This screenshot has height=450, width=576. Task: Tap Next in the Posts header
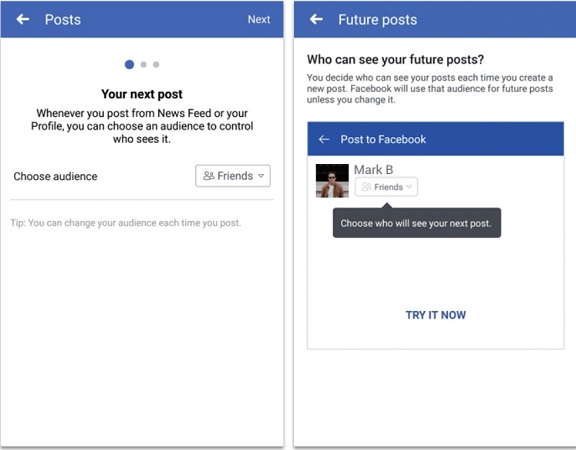(259, 19)
